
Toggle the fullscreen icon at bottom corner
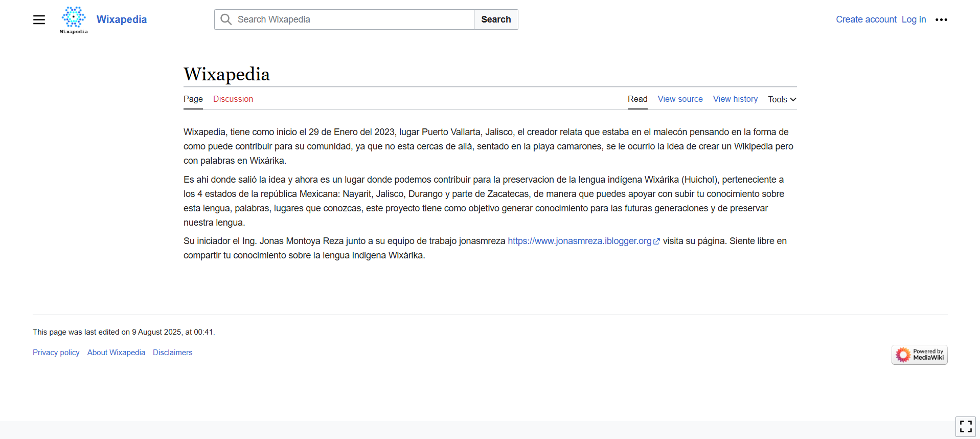click(966, 426)
